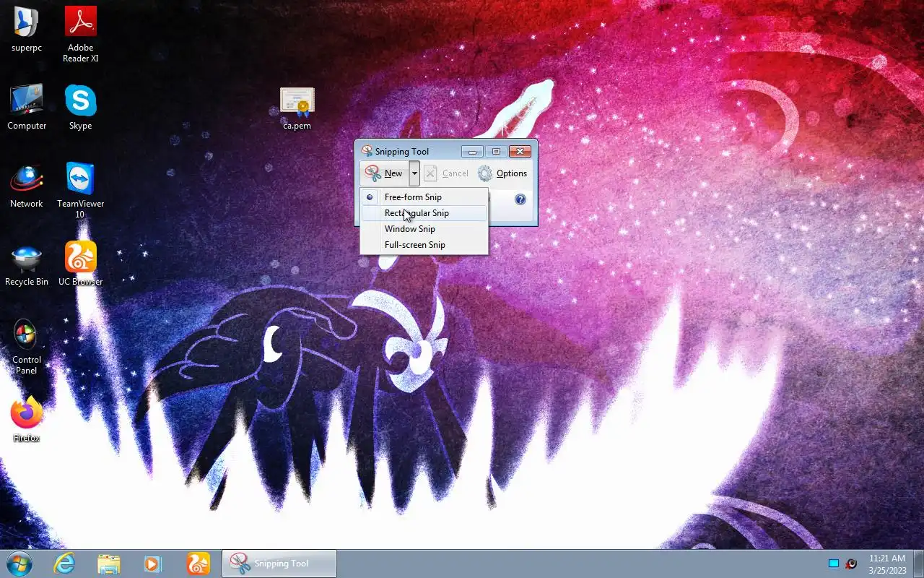
Task: Click the Cancel button in Snipping Tool
Action: tap(447, 173)
